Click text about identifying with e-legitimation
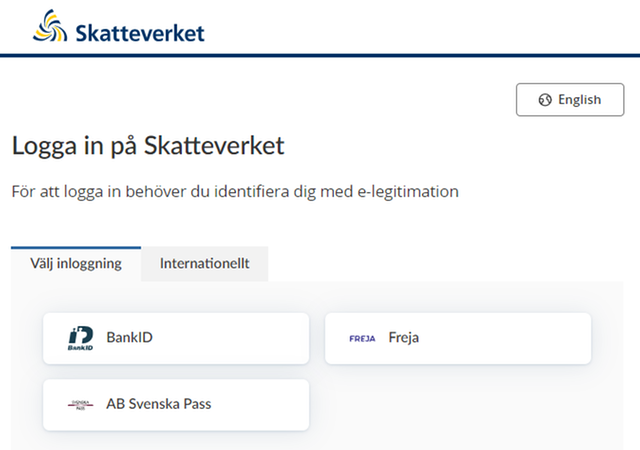Viewport: 640px width, 450px height. pyautogui.click(x=235, y=192)
